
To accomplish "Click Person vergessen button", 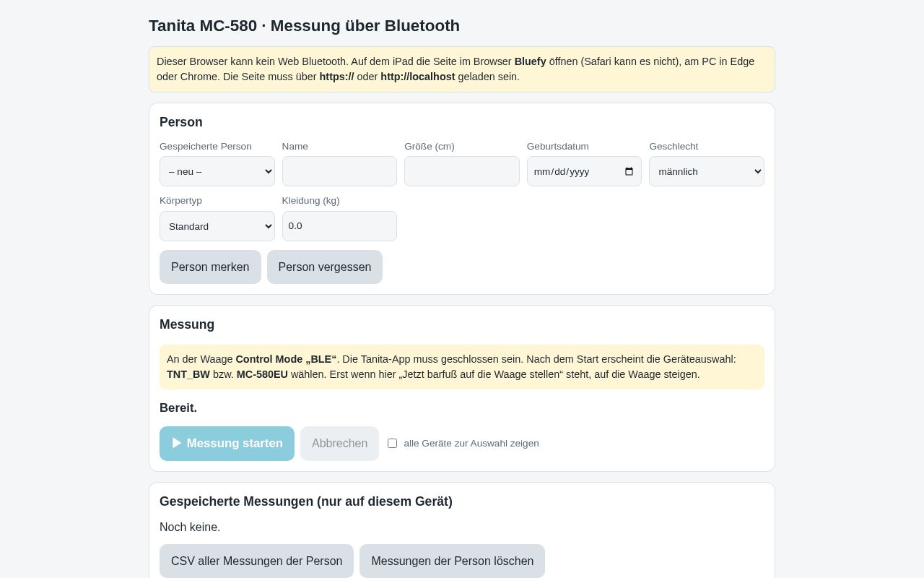I will click(x=325, y=267).
